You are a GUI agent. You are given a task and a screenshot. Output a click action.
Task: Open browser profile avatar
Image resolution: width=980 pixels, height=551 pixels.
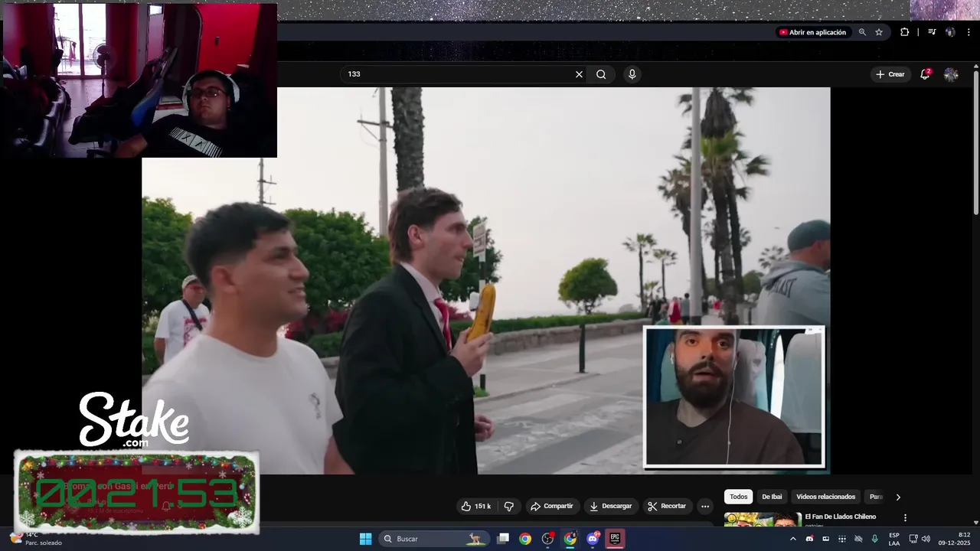pyautogui.click(x=950, y=32)
